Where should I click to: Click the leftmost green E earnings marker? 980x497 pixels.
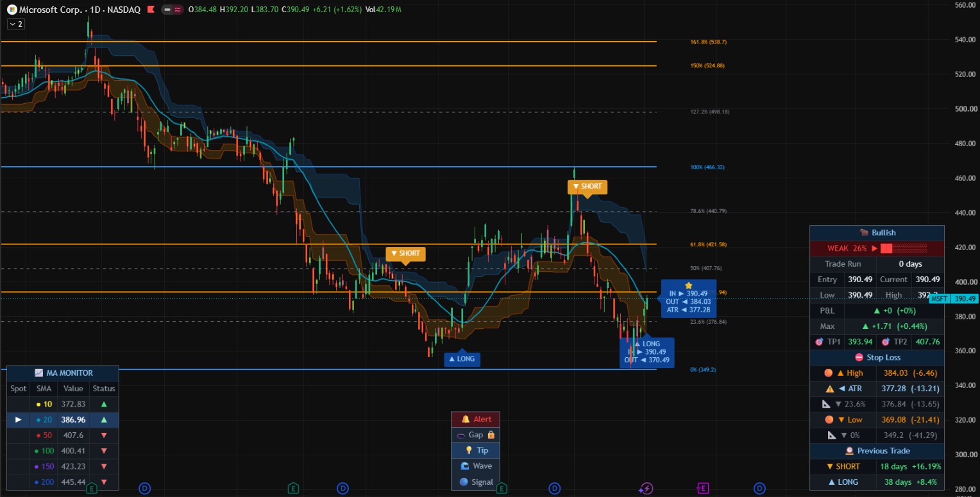pyautogui.click(x=92, y=489)
